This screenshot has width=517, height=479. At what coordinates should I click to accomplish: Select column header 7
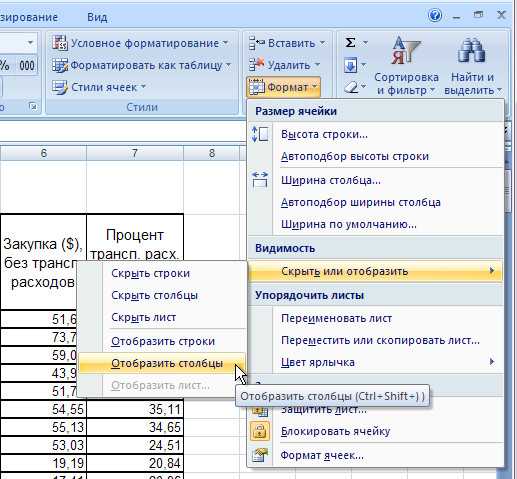point(135,153)
